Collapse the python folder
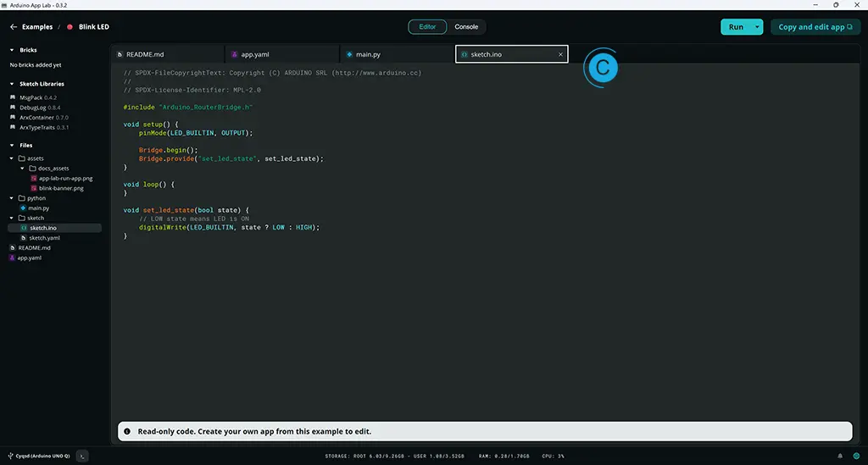The image size is (868, 465). coord(12,198)
